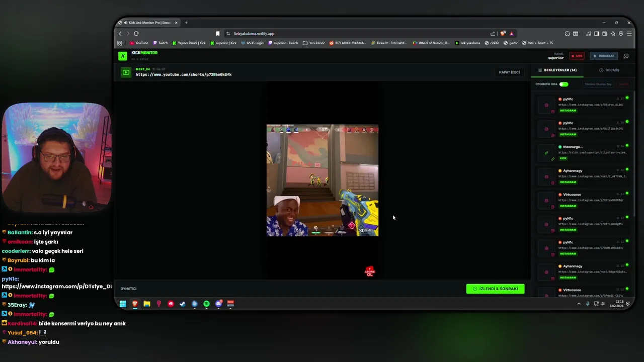Open the YouTube bookmark

tap(139, 43)
